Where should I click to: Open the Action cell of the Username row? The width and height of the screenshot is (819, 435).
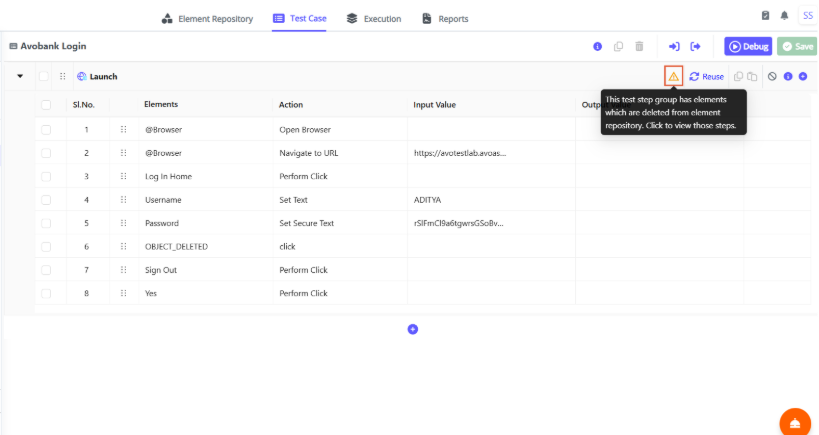(338, 199)
